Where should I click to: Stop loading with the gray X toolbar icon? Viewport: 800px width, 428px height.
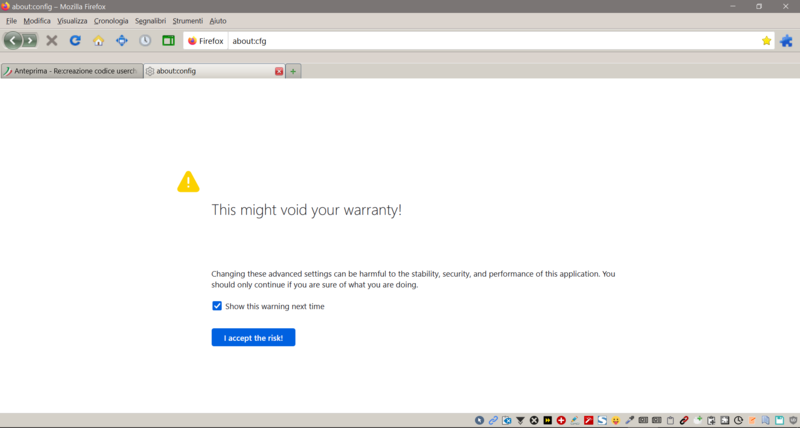pyautogui.click(x=52, y=40)
